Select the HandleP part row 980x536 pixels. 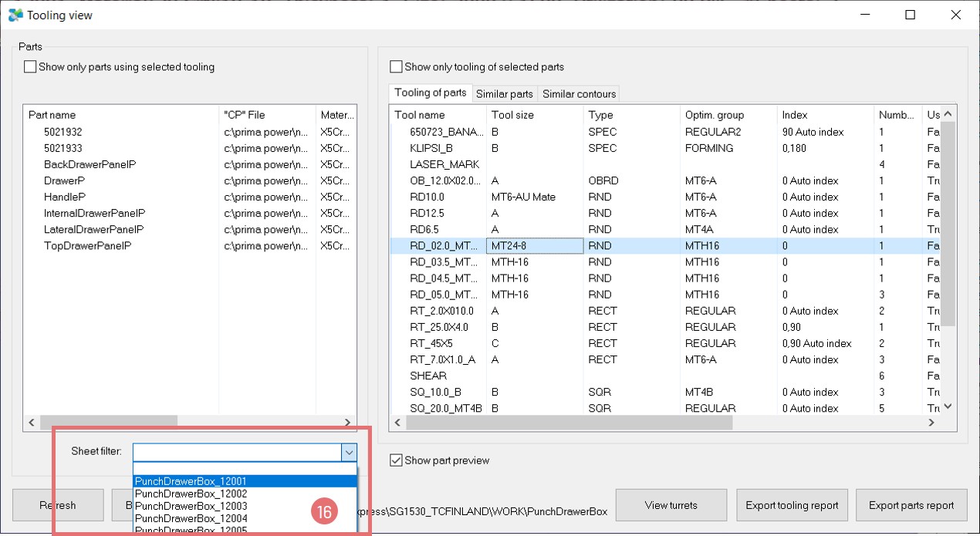pos(65,197)
